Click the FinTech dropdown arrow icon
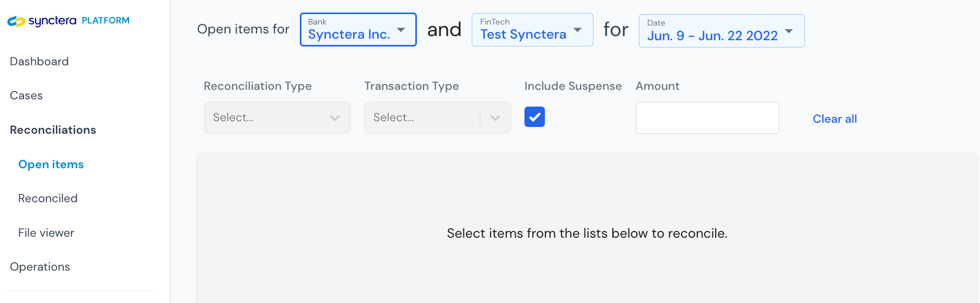This screenshot has height=303, width=980. (x=578, y=30)
